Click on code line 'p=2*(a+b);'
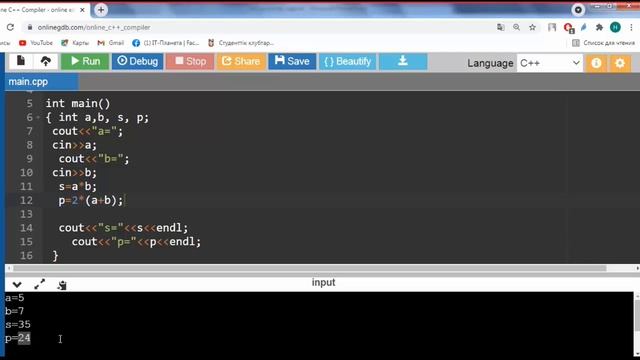This screenshot has height=360, width=640. coord(91,200)
